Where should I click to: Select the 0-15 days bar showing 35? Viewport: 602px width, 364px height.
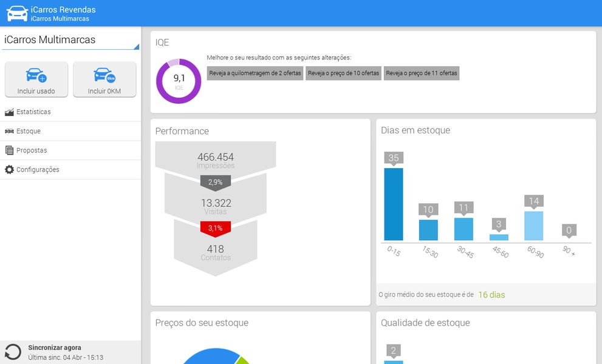[x=394, y=204]
